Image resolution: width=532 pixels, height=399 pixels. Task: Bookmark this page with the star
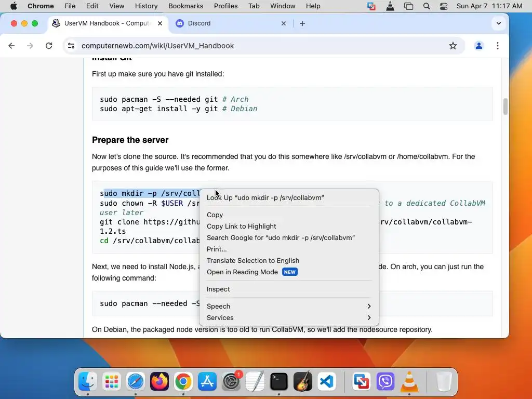[453, 46]
